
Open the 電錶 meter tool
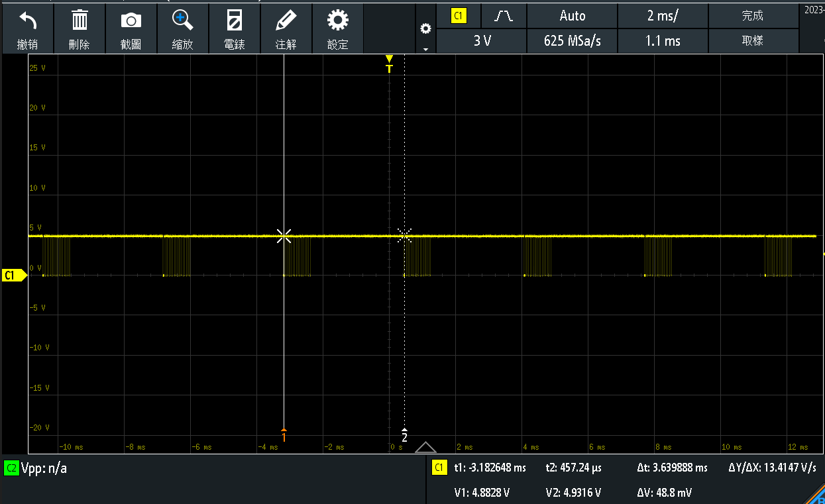click(234, 28)
